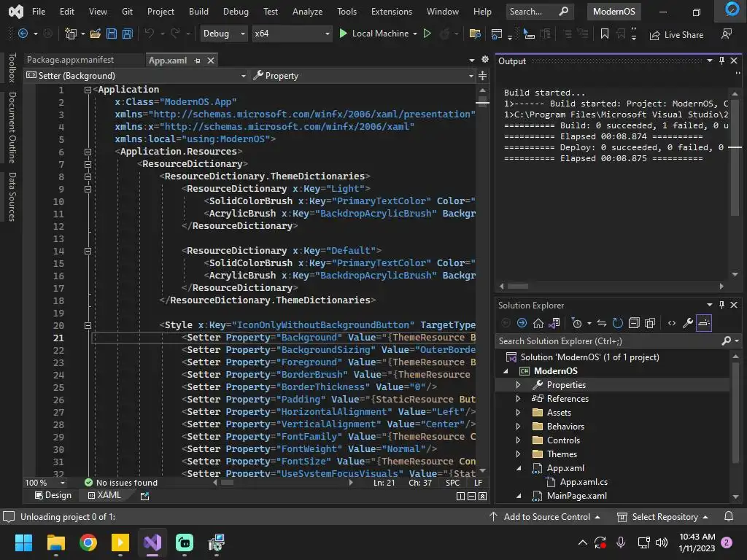Click the Home icon in Solution Explorer
This screenshot has height=560, width=747.
tap(538, 323)
